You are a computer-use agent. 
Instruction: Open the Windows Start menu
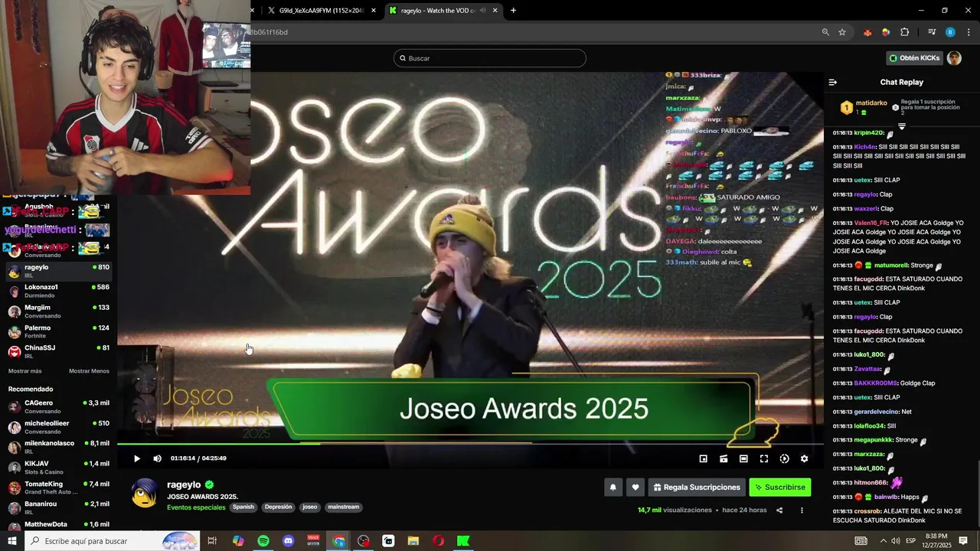coord(12,541)
